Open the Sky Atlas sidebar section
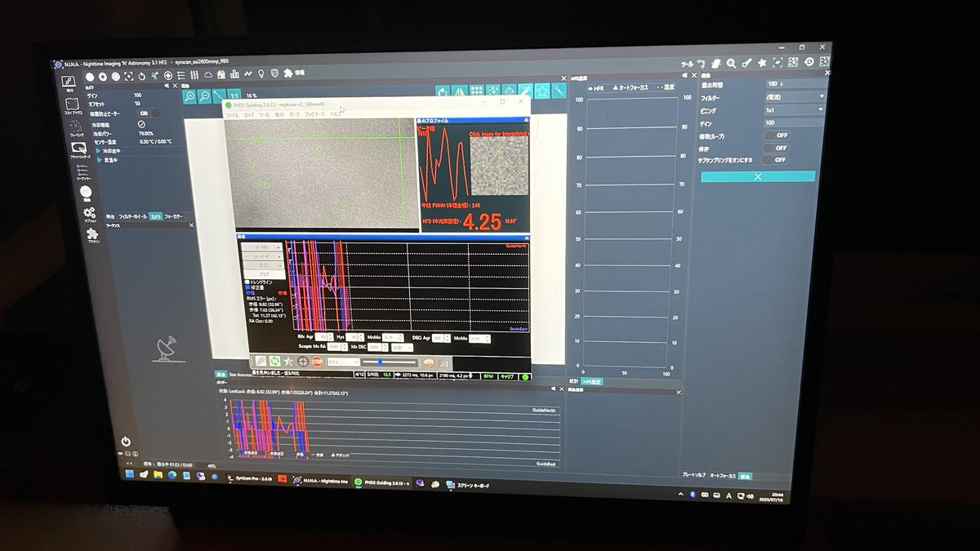 72,105
